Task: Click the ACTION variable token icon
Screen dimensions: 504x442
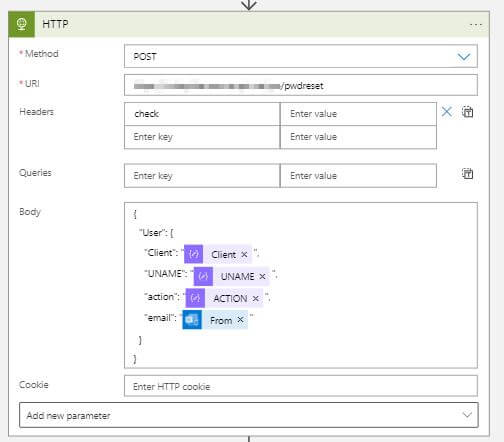Action: tap(195, 298)
